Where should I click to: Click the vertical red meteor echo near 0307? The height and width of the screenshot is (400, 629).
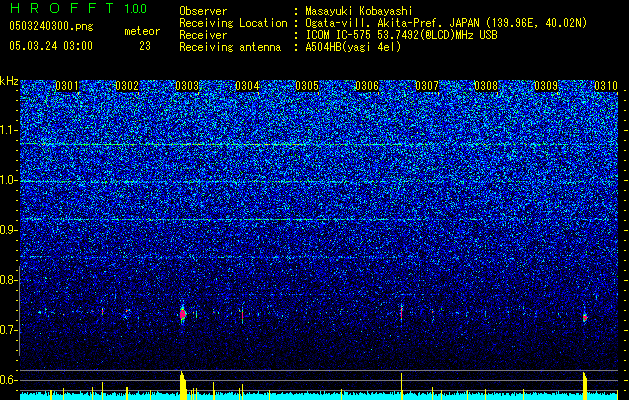(x=401, y=312)
